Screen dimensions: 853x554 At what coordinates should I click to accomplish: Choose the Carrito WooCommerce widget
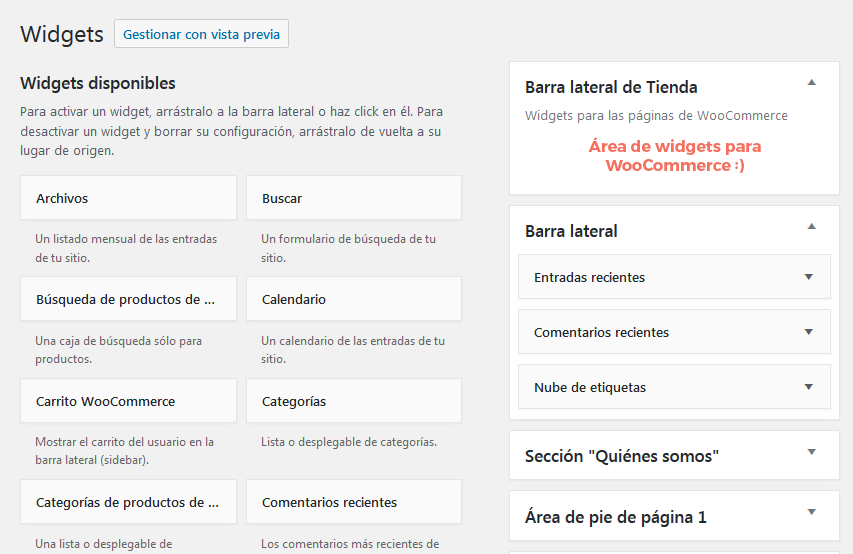pyautogui.click(x=128, y=401)
